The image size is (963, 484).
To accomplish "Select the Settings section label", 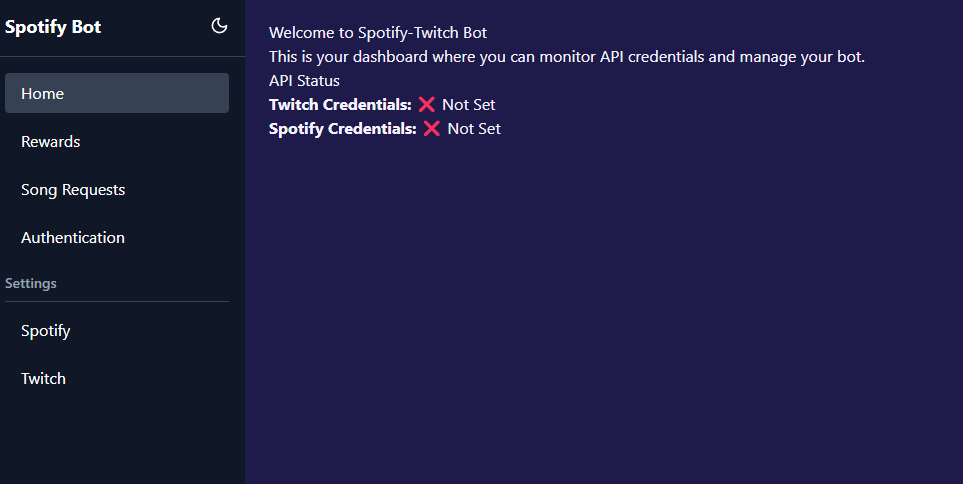I will (x=31, y=283).
